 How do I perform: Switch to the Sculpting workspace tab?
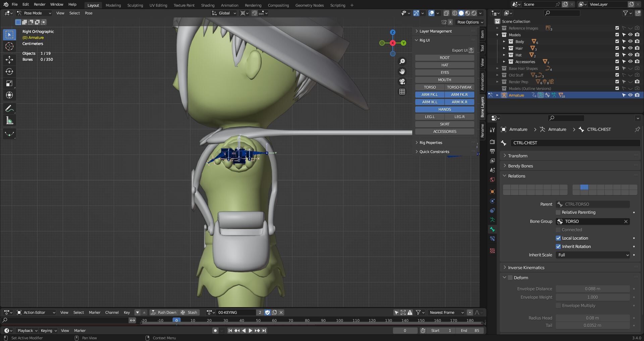[135, 5]
